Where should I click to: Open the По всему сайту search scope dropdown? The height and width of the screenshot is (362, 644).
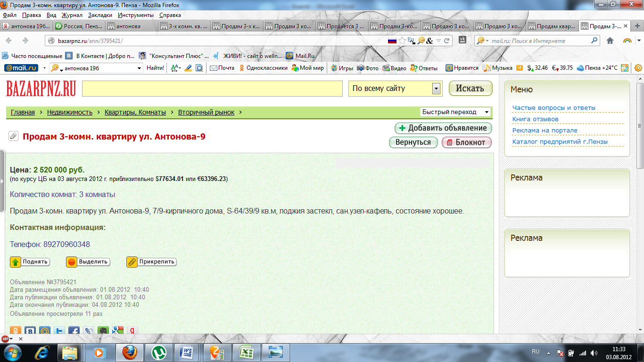(436, 89)
